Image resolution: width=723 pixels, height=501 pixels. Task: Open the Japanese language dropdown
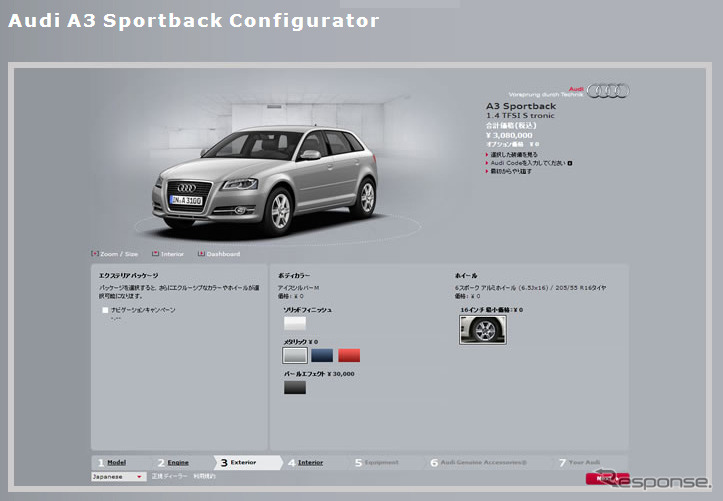[x=118, y=477]
